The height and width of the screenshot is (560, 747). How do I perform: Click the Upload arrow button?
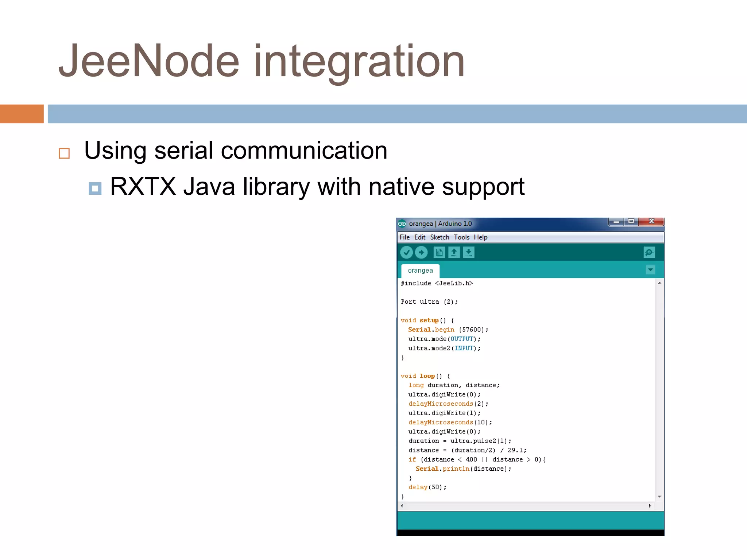click(x=421, y=252)
